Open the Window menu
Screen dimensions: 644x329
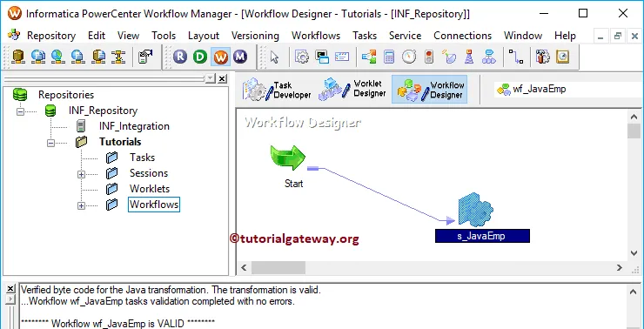click(x=523, y=36)
